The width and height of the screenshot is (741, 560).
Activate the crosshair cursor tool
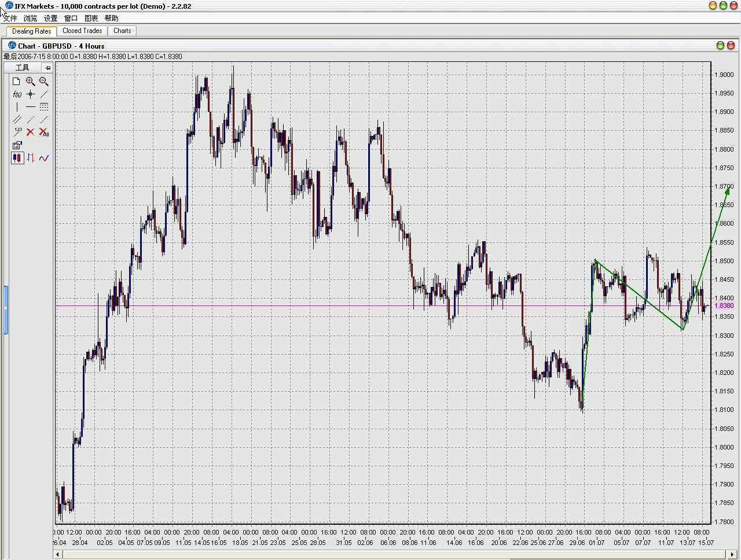[x=30, y=94]
